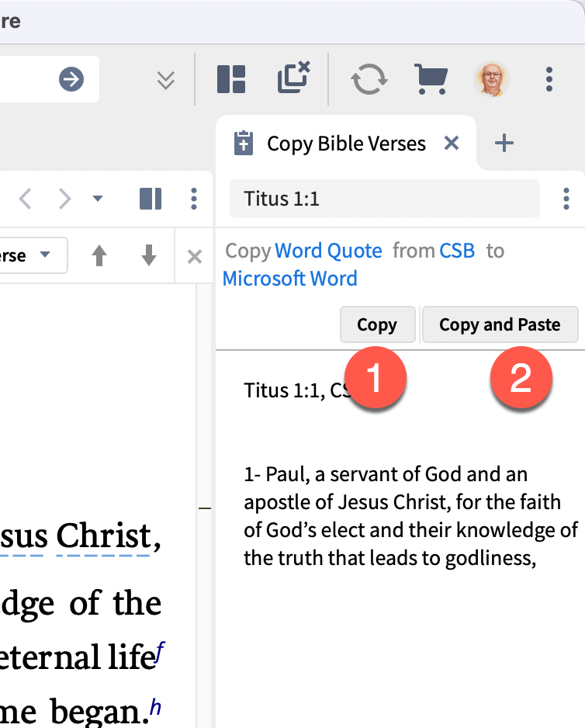Screen dimensions: 585x728
Task: Click the Layouts grid icon
Action: [231, 79]
